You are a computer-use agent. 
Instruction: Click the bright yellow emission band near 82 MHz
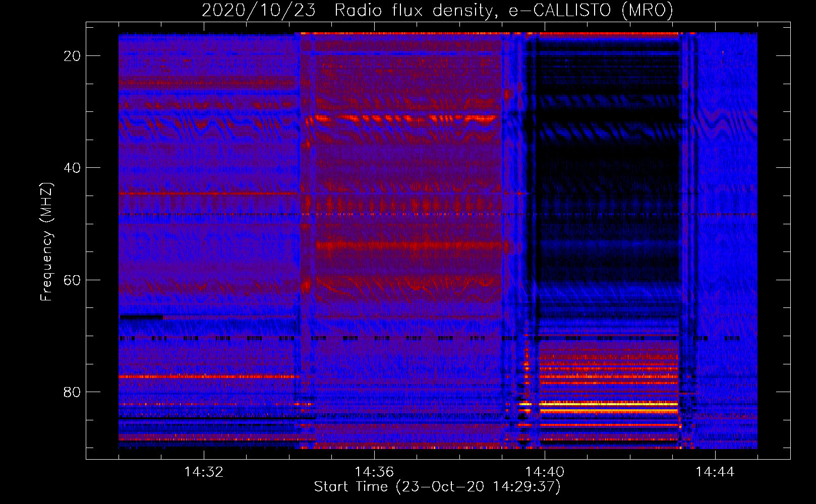click(x=608, y=404)
